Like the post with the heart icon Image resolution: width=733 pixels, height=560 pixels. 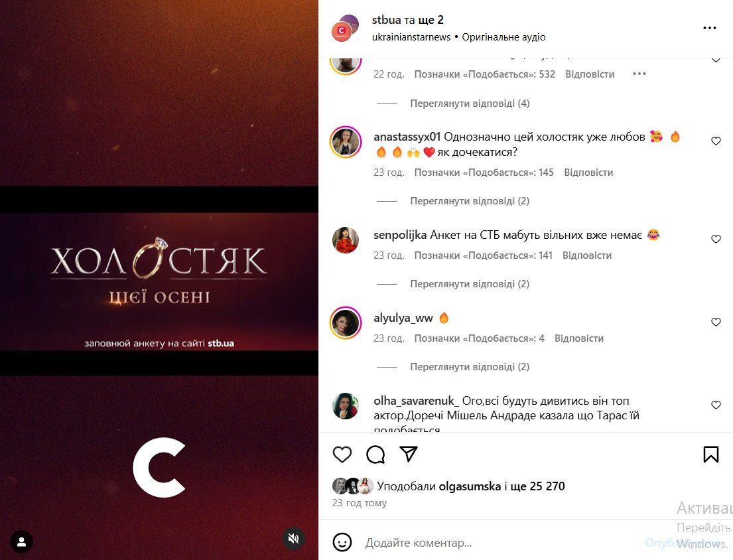coord(342,455)
